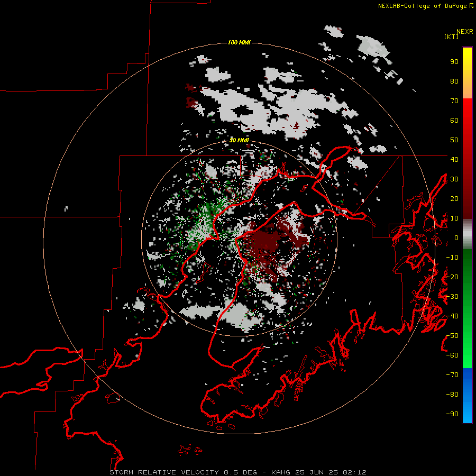Click the 30 value on velocity scale
This screenshot has width=476, height=476.
[454, 179]
